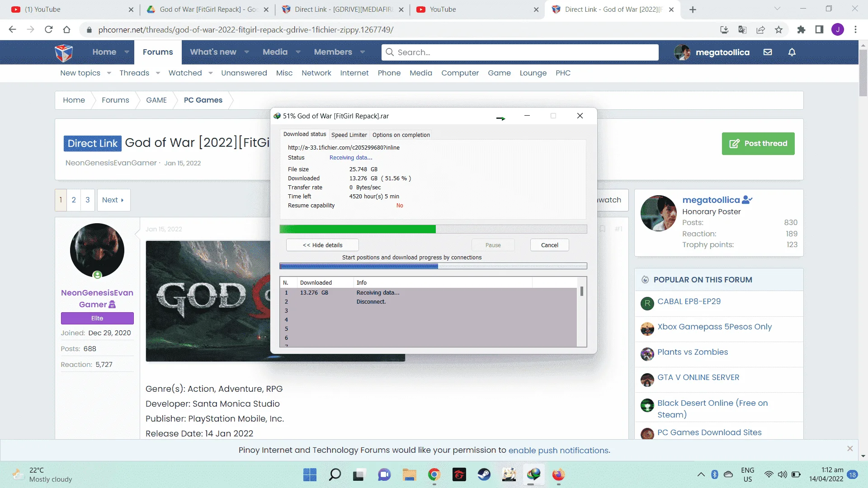Open the inbox envelope icon
The width and height of the screenshot is (868, 488).
(x=768, y=52)
